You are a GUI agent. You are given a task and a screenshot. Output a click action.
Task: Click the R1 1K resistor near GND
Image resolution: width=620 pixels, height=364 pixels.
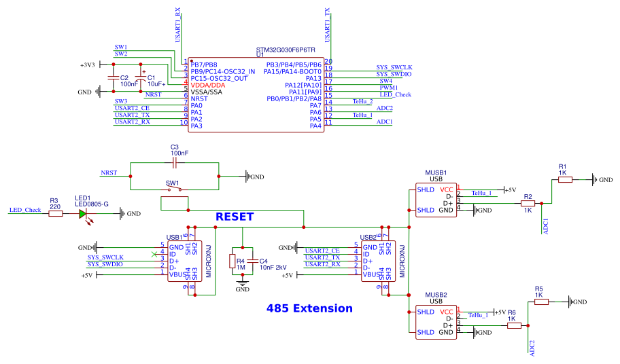pos(566,180)
